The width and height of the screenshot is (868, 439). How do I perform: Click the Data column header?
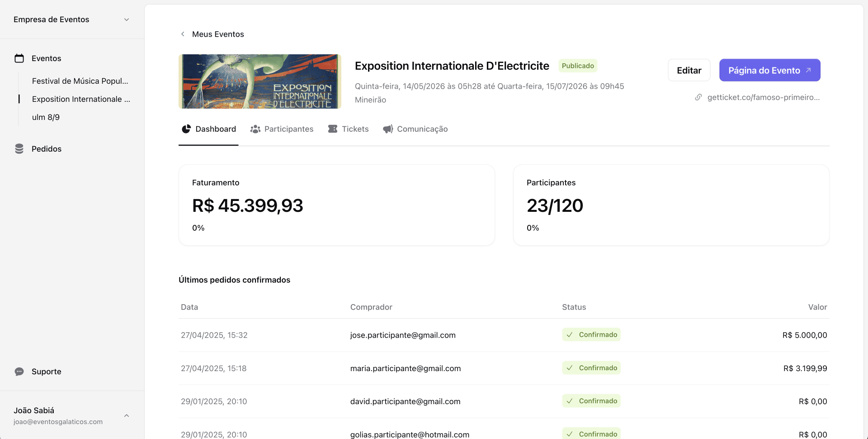pos(189,307)
